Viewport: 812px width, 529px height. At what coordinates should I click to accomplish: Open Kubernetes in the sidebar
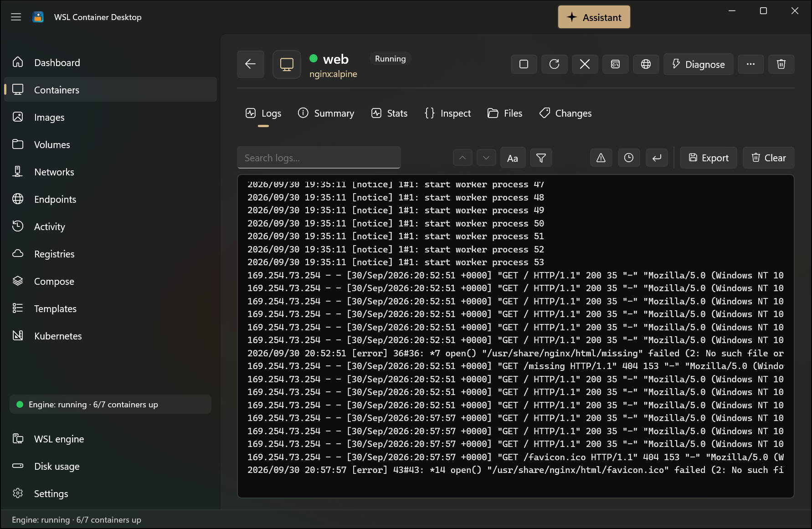110,336
